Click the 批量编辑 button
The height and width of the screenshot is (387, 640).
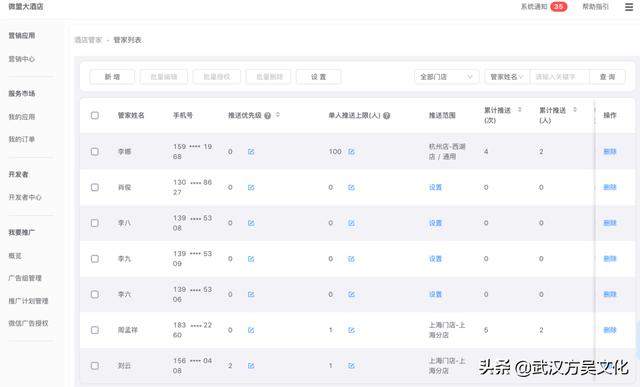pyautogui.click(x=164, y=77)
